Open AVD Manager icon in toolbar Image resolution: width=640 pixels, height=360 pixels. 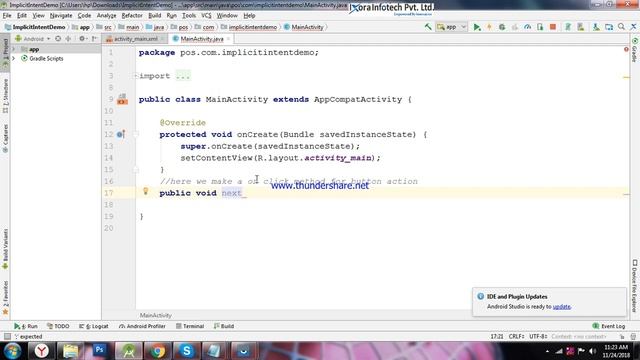coord(580,27)
